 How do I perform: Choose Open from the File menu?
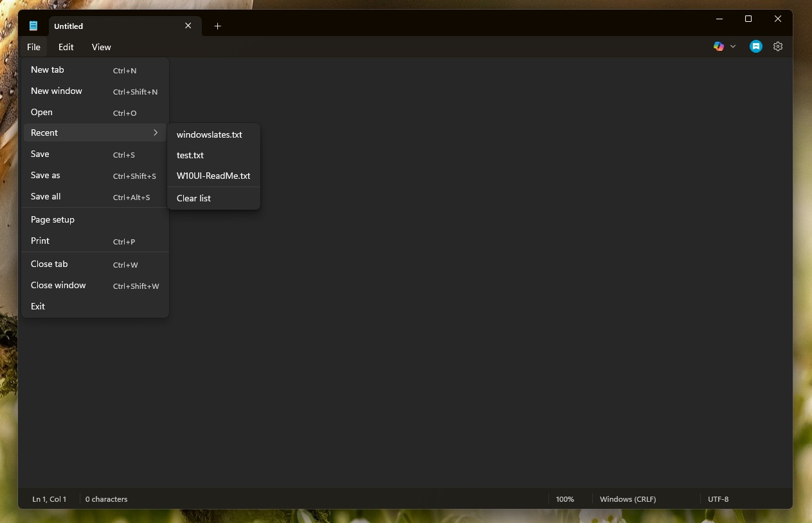point(42,112)
